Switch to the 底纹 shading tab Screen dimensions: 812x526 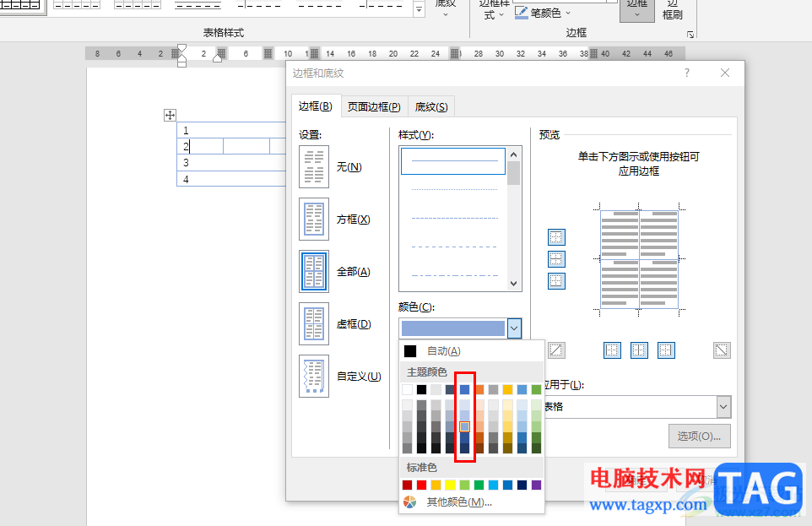pos(431,107)
